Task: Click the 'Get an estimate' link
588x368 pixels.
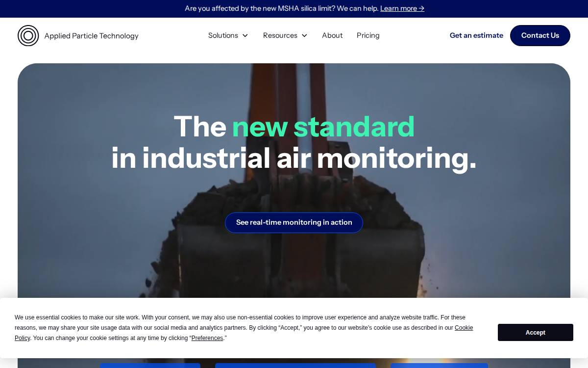Action: click(476, 35)
